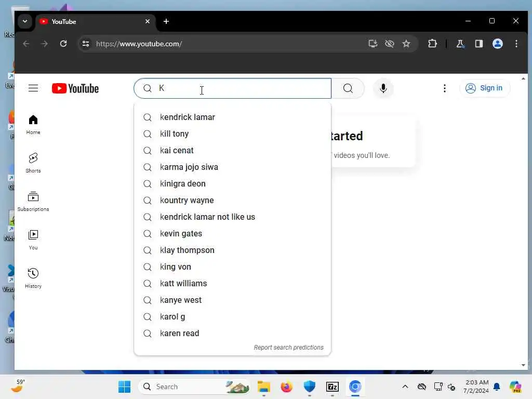
Task: Open a new tab with plus button
Action: (166, 21)
